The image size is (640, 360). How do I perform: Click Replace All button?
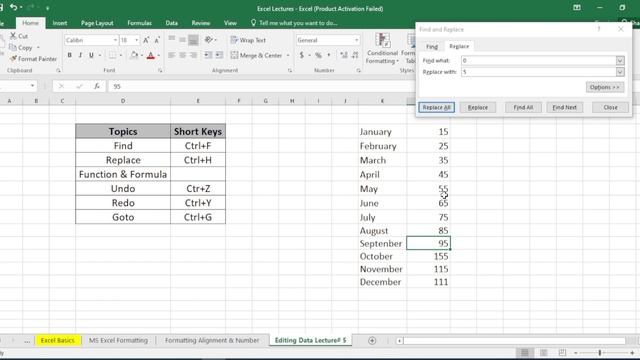click(436, 107)
